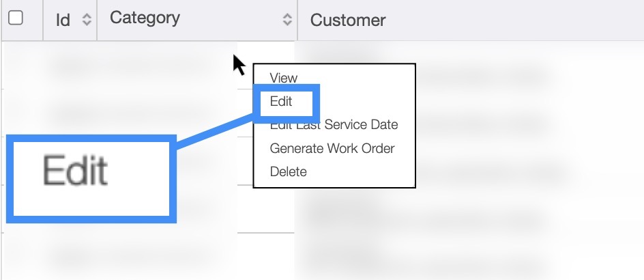Click the bottom blurred Customer cell
This screenshot has width=644, height=280.
[x=471, y=258]
